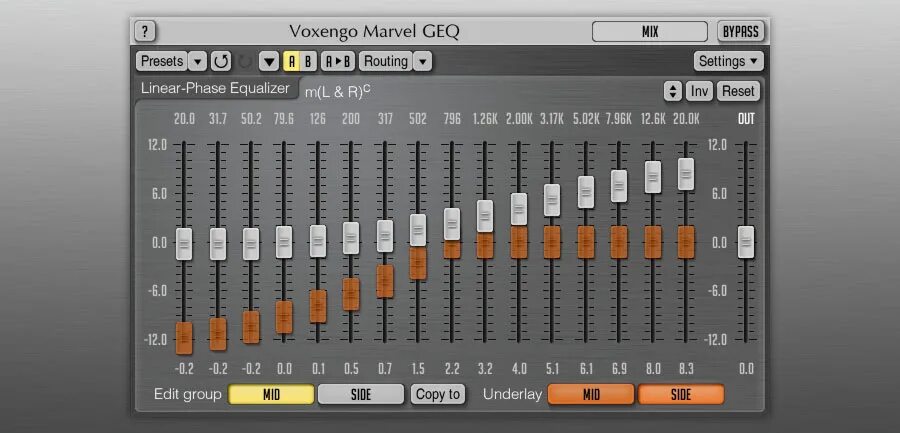Click the 7.96K white slider handle
900x433 pixels.
619,185
